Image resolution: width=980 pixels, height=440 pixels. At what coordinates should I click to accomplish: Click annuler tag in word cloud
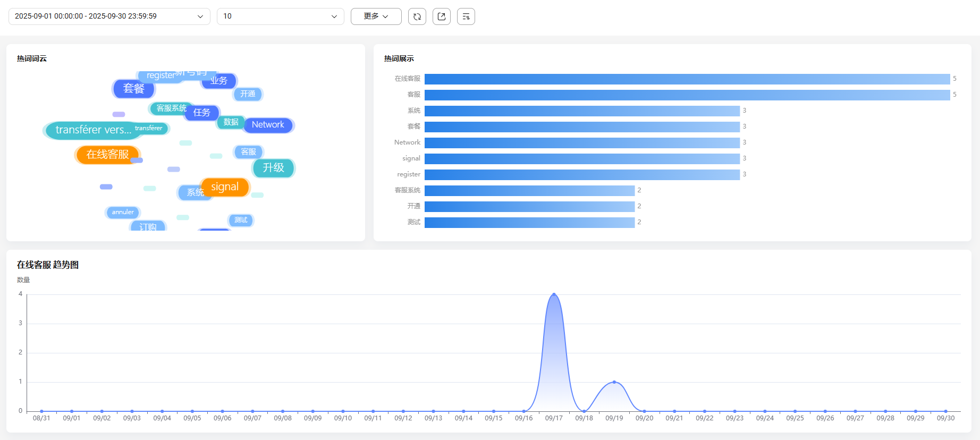(123, 213)
